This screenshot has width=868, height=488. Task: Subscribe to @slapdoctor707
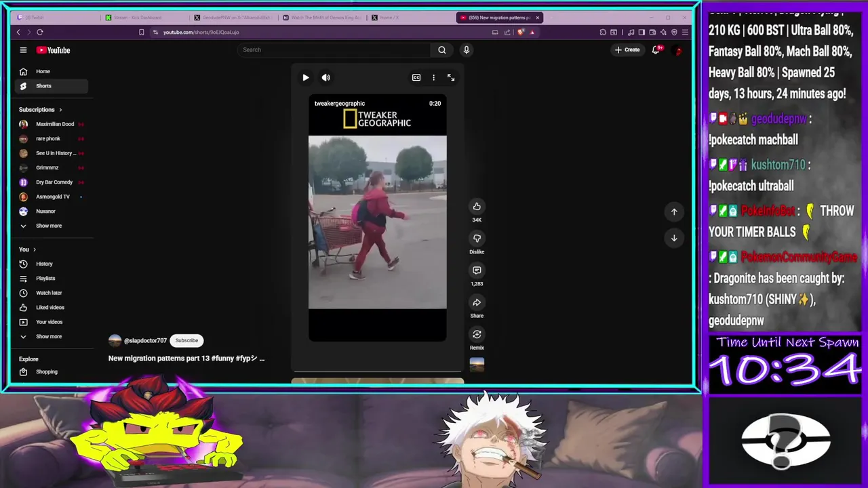(186, 340)
